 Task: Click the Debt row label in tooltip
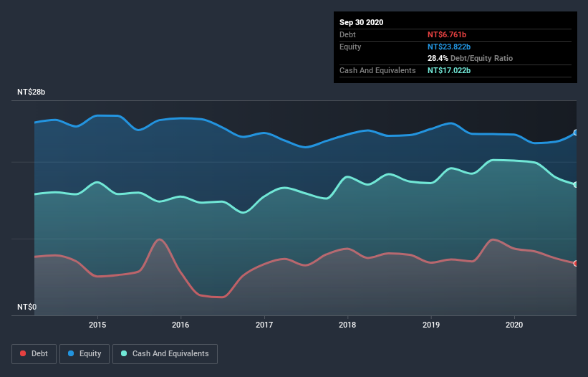click(x=347, y=34)
